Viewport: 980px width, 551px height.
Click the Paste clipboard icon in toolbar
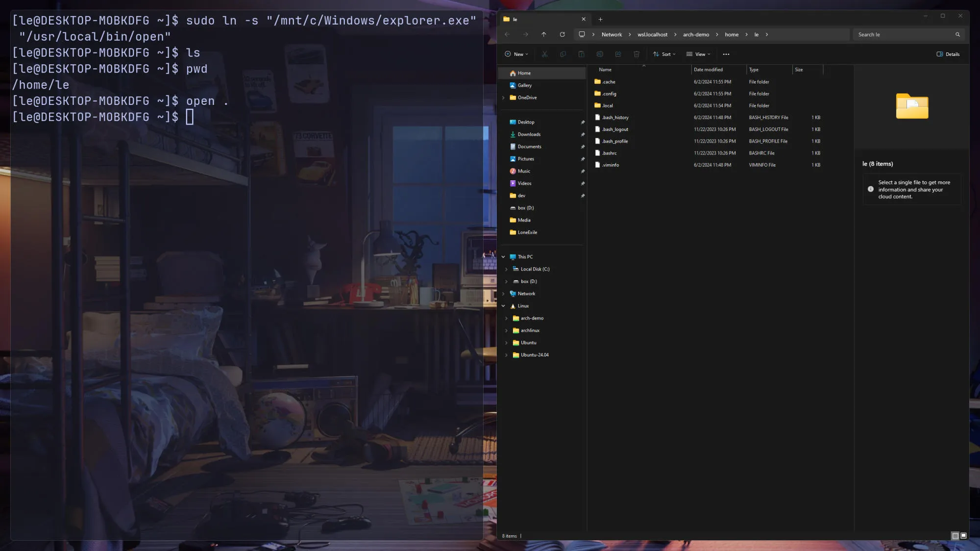tap(581, 54)
